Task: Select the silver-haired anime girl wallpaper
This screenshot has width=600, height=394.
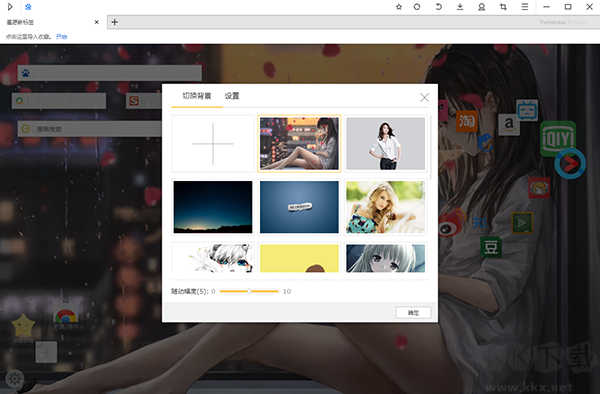Action: pos(385,258)
